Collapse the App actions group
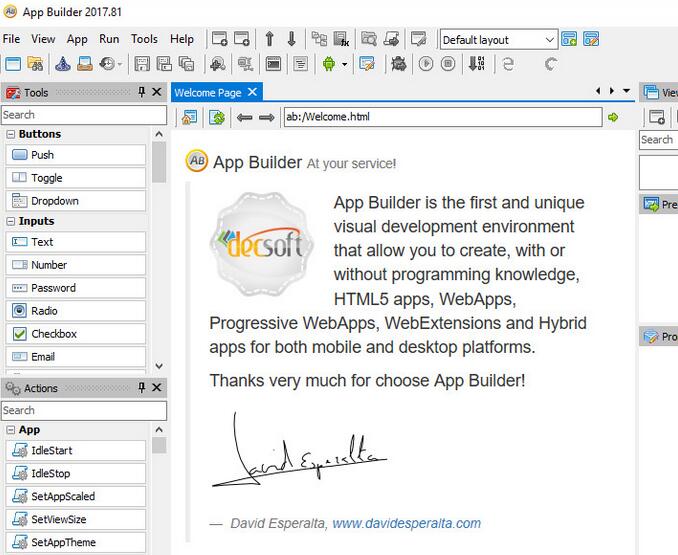 (x=11, y=431)
